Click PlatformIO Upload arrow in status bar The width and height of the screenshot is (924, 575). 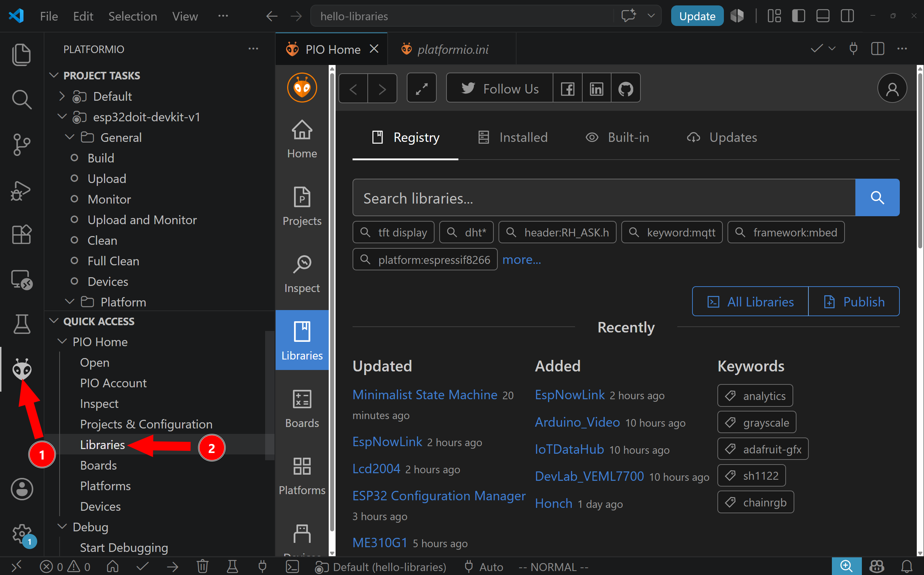172,567
